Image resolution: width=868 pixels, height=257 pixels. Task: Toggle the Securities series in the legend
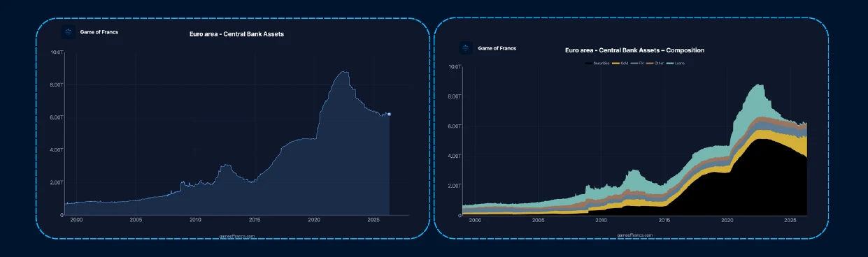[597, 64]
